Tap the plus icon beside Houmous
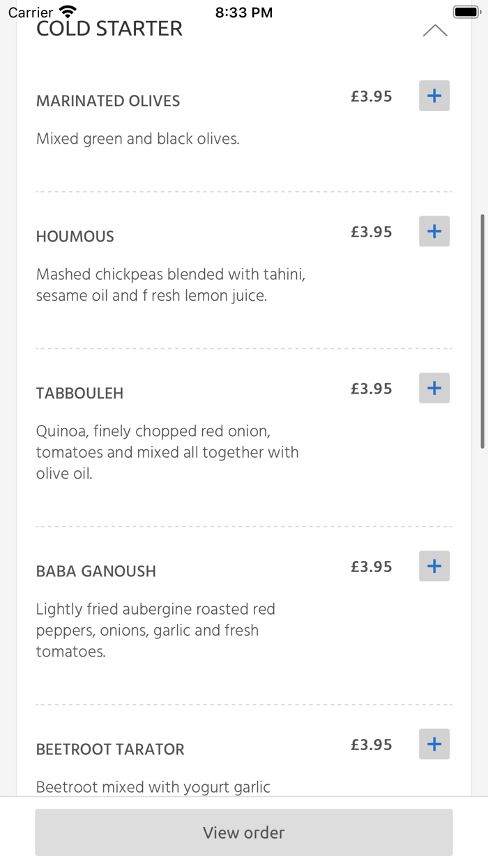The height and width of the screenshot is (868, 488). pos(434,231)
